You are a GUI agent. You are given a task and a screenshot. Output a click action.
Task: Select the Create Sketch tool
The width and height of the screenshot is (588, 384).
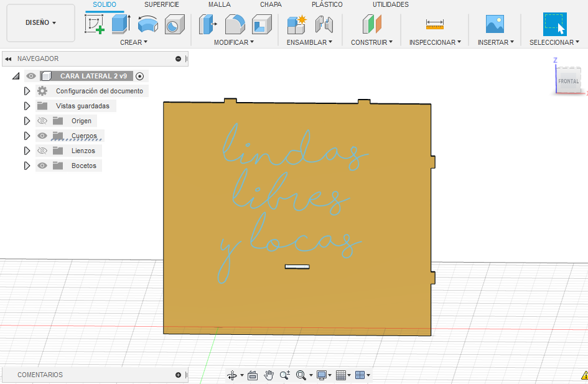tap(94, 24)
